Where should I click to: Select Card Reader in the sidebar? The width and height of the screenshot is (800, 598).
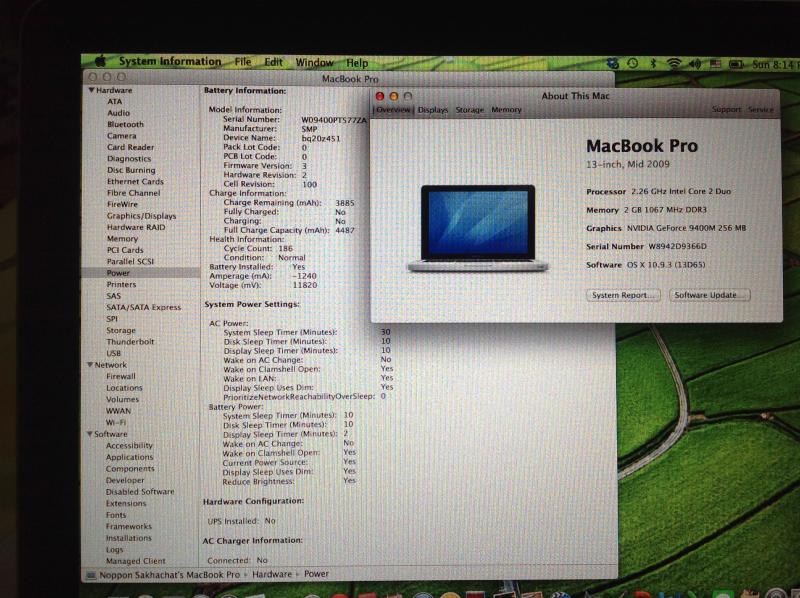(x=130, y=147)
